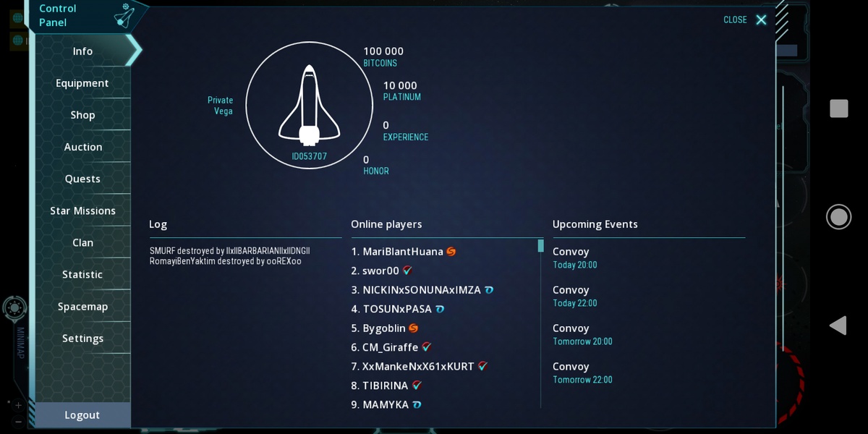Select player swor00 in online list
This screenshot has width=868, height=434.
pos(381,271)
